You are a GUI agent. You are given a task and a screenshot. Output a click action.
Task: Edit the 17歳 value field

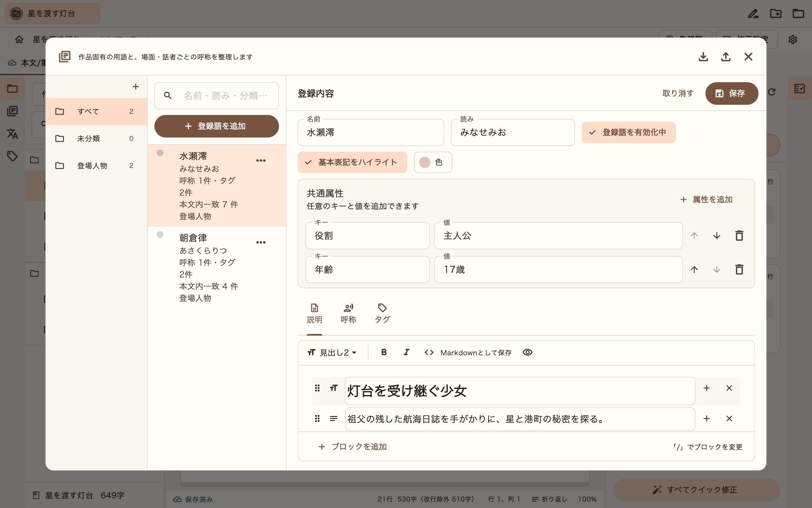coord(558,270)
